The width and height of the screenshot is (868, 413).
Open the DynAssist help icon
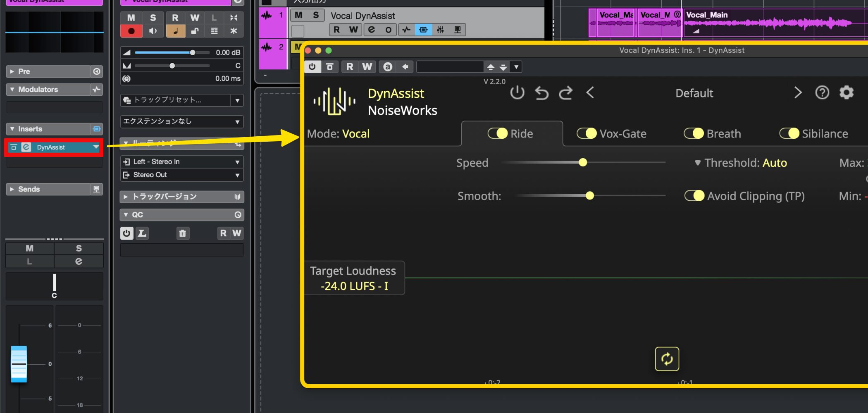tap(822, 93)
